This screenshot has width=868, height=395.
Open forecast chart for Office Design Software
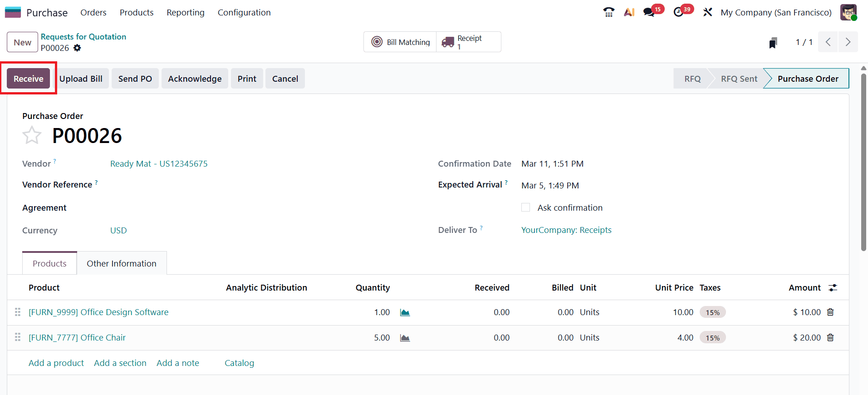point(405,312)
